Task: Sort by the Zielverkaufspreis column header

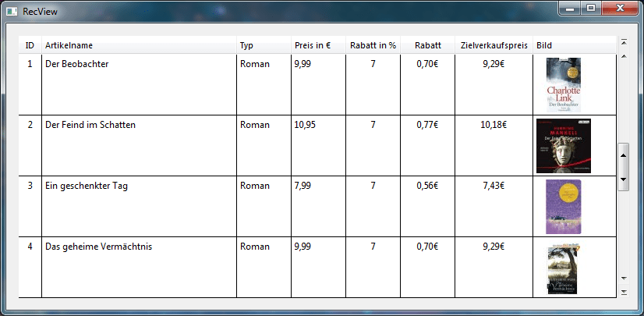Action: tap(494, 45)
